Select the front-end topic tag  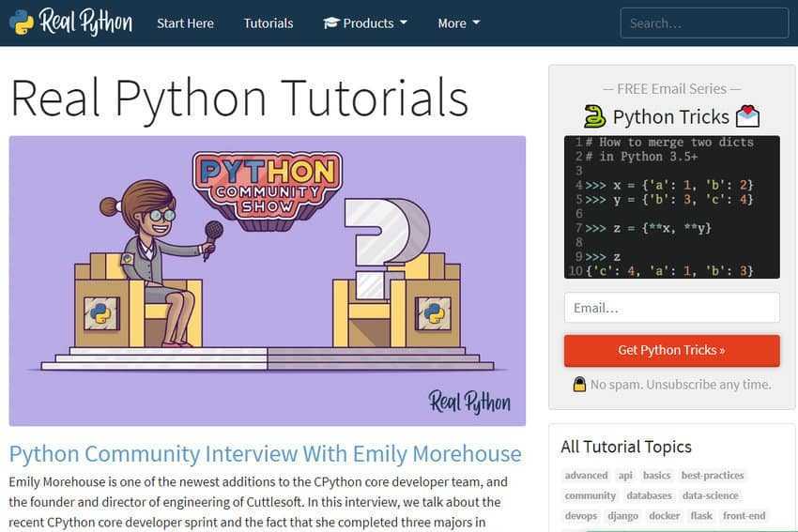point(744,516)
